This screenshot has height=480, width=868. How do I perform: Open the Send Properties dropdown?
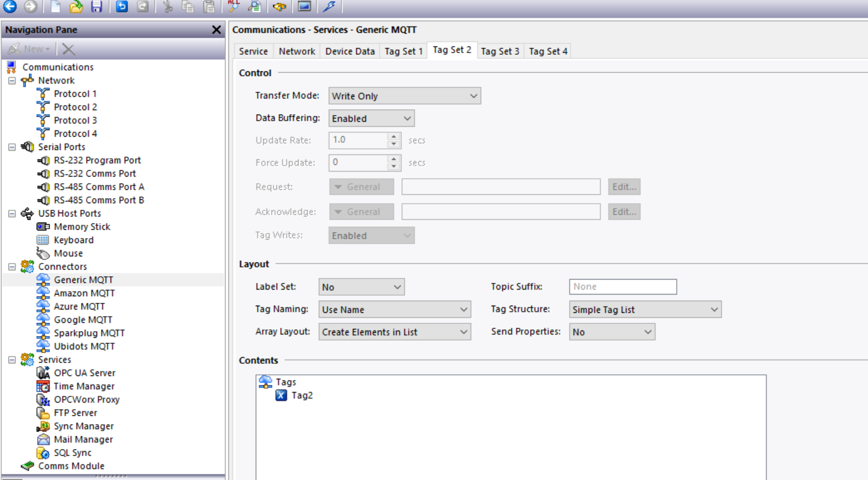point(612,332)
